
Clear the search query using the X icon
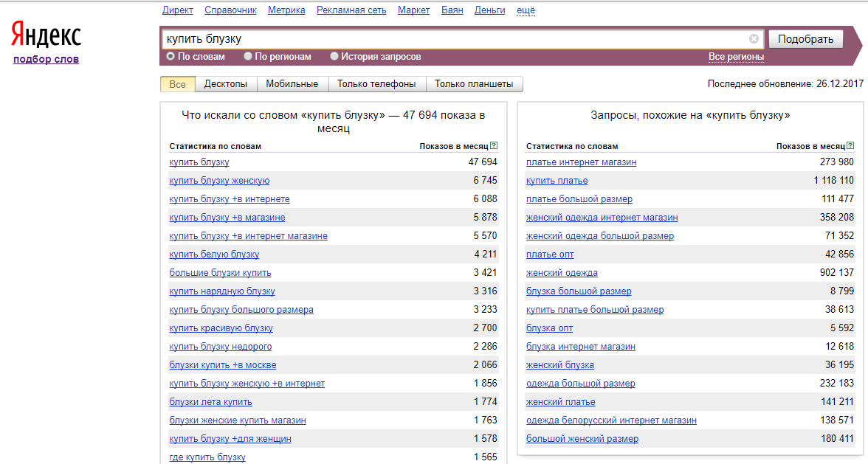(754, 38)
